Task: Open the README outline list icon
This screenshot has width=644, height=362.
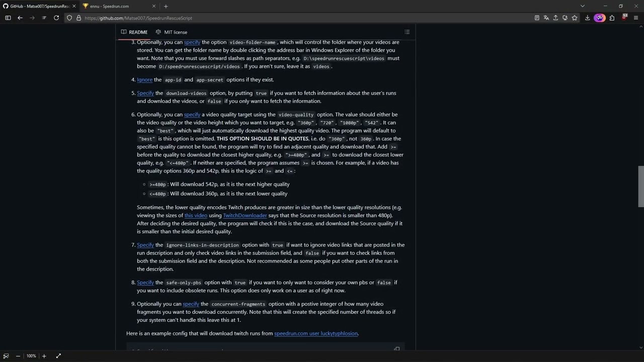Action: [407, 32]
